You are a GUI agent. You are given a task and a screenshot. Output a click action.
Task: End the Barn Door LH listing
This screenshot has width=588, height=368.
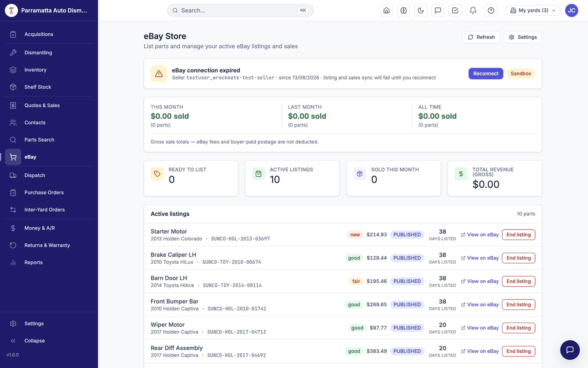point(519,282)
